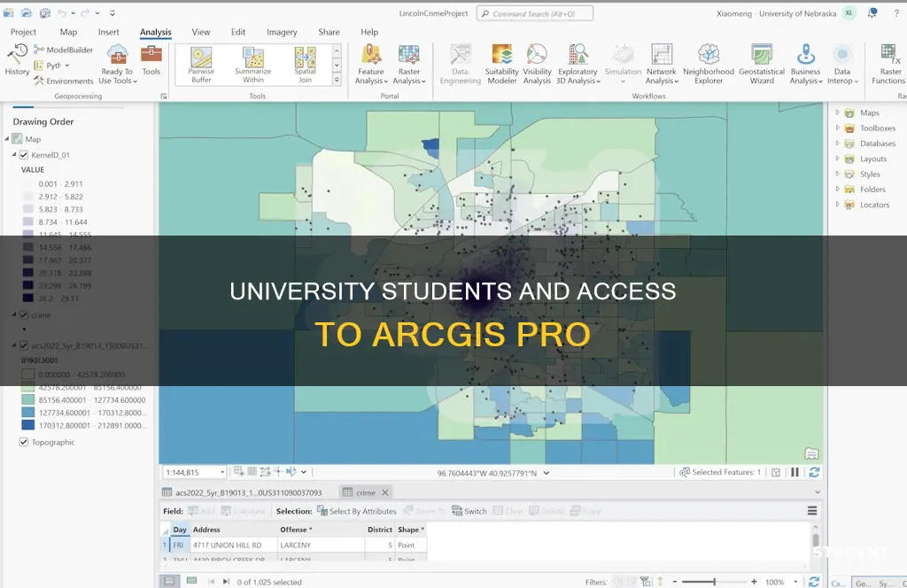Refresh the map view

pyautogui.click(x=814, y=472)
